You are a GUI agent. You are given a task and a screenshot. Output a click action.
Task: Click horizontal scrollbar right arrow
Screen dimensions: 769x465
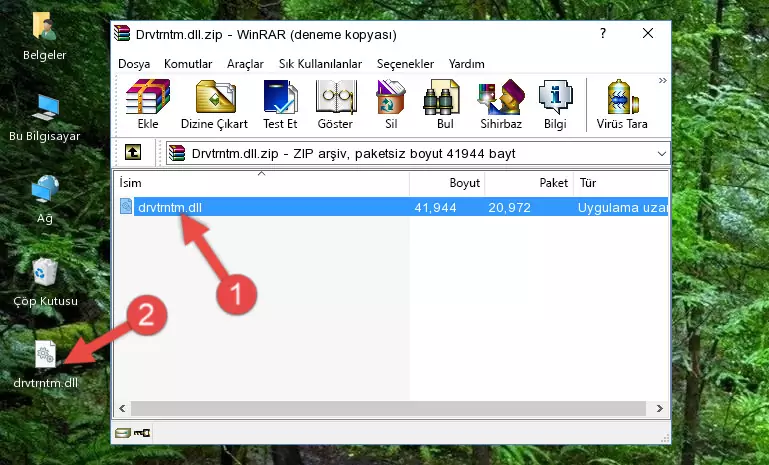click(660, 408)
